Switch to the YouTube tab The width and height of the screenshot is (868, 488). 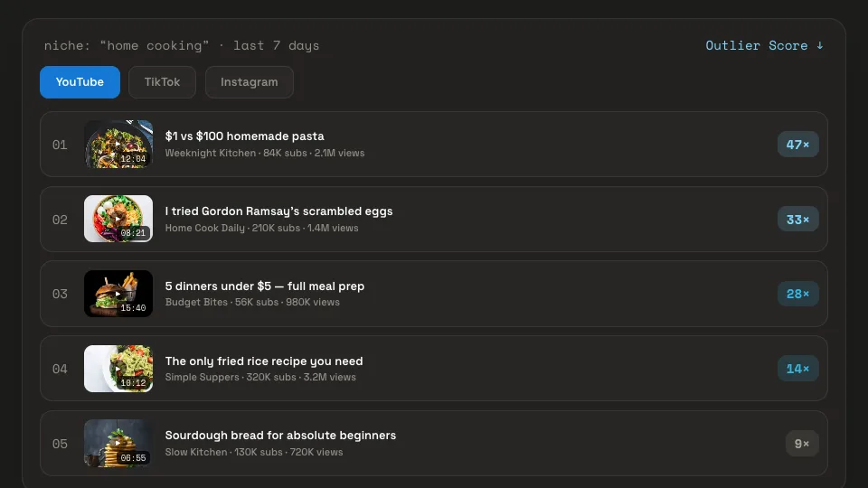coord(80,82)
